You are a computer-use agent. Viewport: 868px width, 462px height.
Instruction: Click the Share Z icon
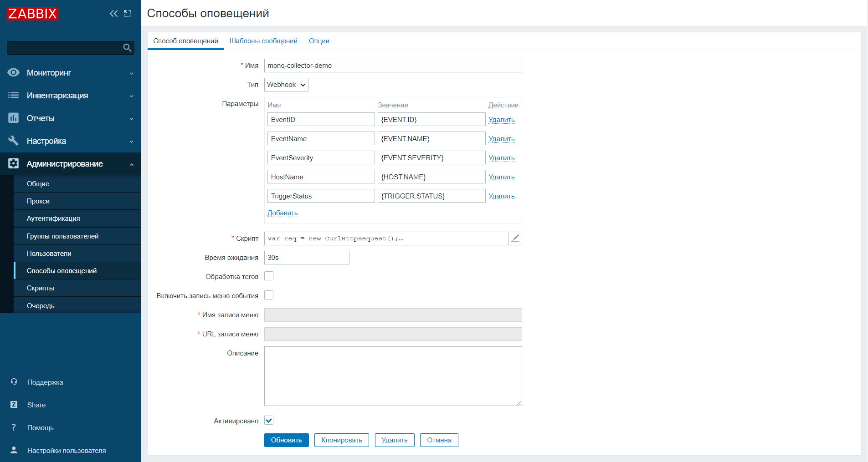14,405
